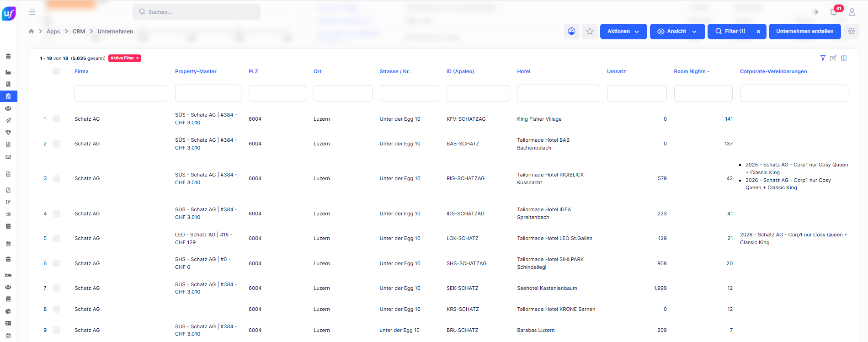Select row 1 checkbox for KFV-SCHATZAG
The height and width of the screenshot is (342, 868).
point(56,119)
